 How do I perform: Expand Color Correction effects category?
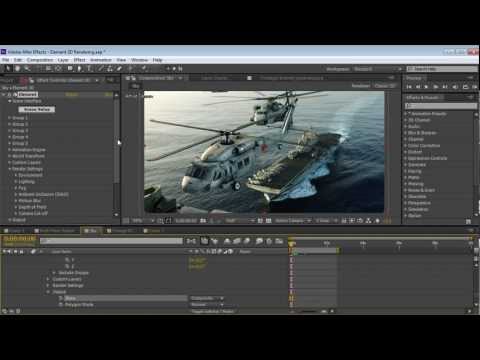click(x=405, y=145)
